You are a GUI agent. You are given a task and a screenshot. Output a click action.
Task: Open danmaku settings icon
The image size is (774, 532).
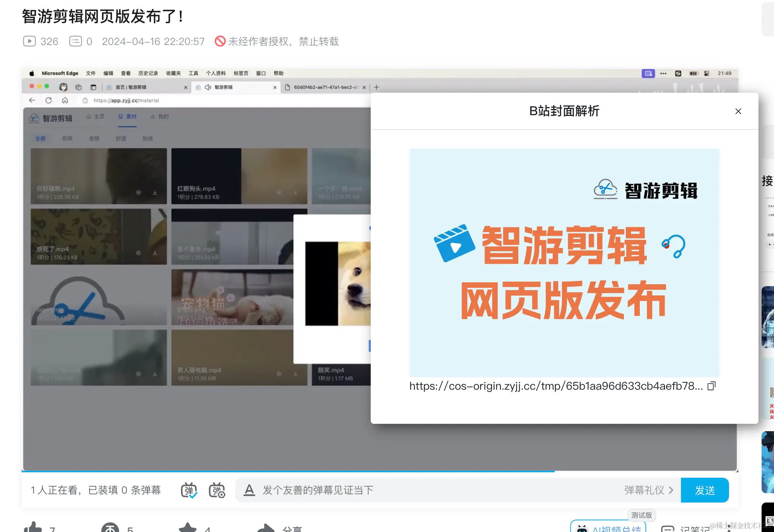(217, 491)
